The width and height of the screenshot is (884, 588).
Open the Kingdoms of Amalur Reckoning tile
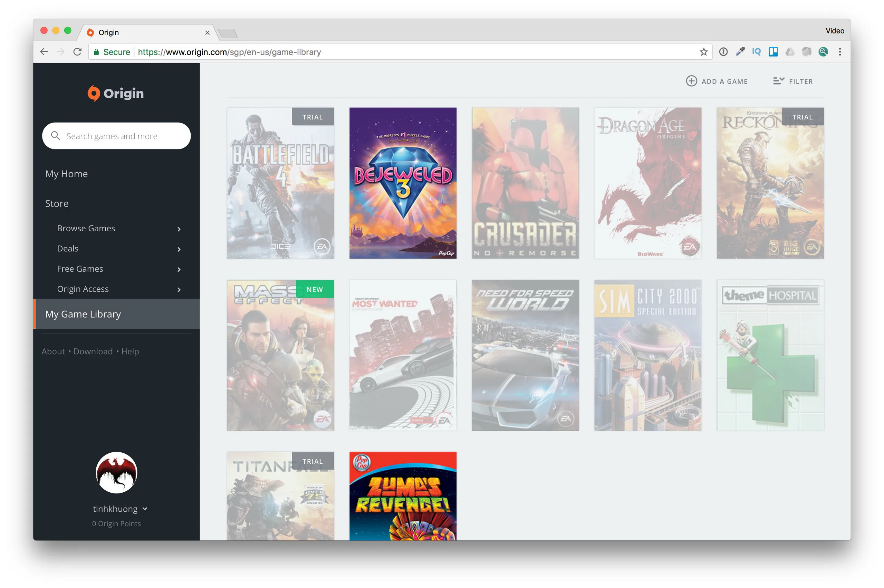pyautogui.click(x=770, y=183)
